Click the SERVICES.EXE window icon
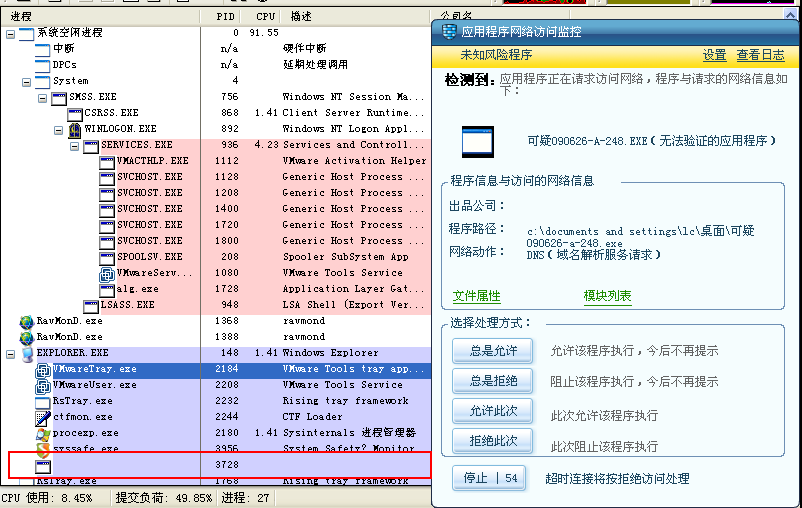 click(91, 147)
